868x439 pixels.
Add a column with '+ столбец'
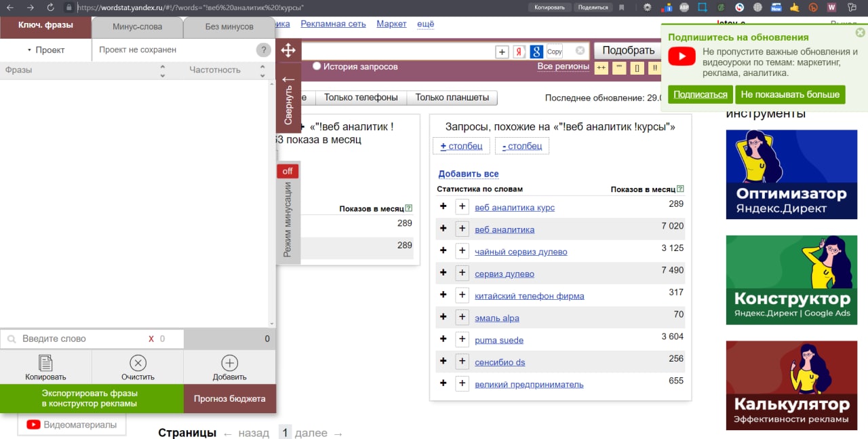461,146
